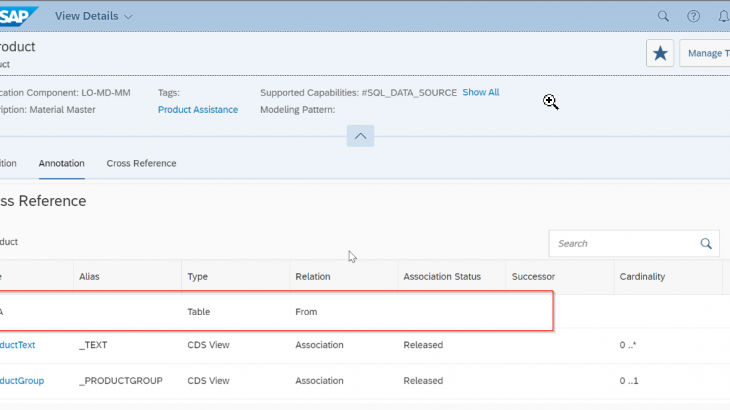Image resolution: width=730 pixels, height=410 pixels.
Task: Open the notifications bell icon
Action: tap(723, 16)
